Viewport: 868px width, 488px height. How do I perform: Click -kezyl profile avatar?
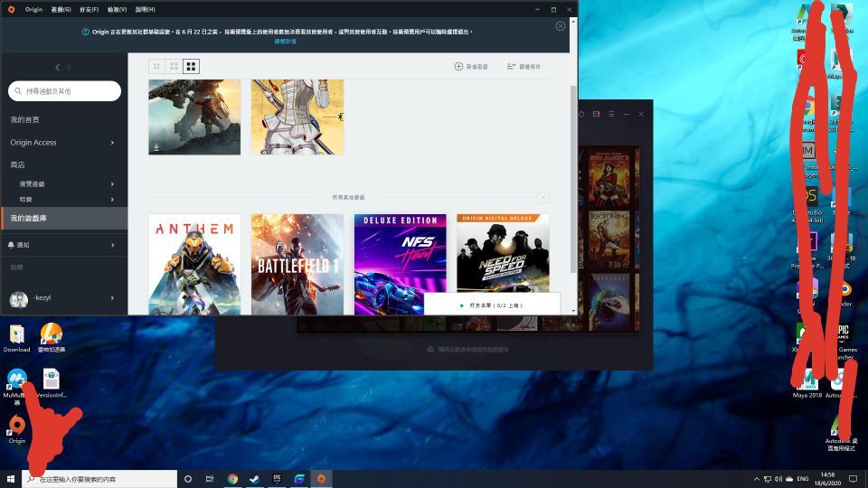tap(19, 299)
